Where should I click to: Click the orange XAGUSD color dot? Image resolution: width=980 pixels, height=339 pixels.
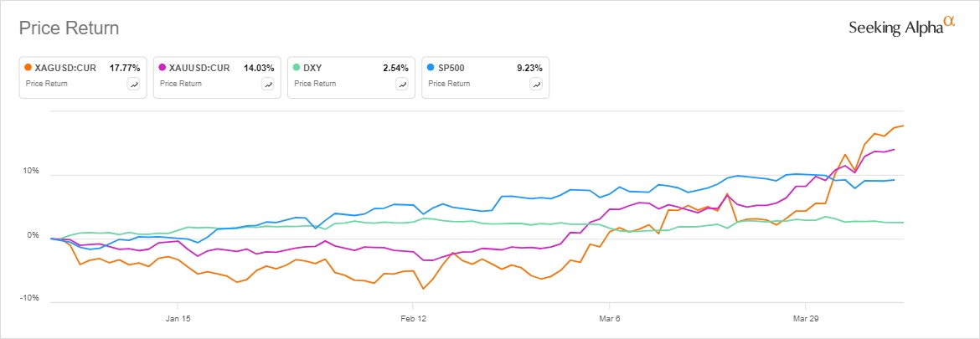[28, 67]
